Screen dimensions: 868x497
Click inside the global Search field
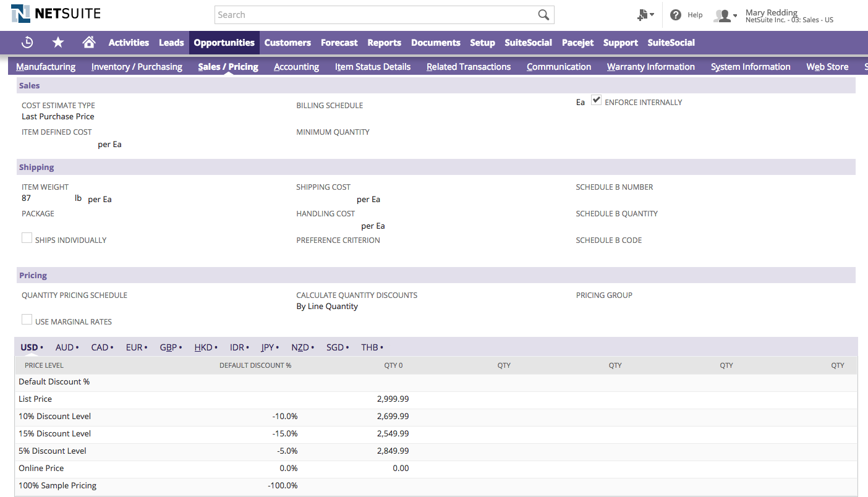click(x=371, y=14)
